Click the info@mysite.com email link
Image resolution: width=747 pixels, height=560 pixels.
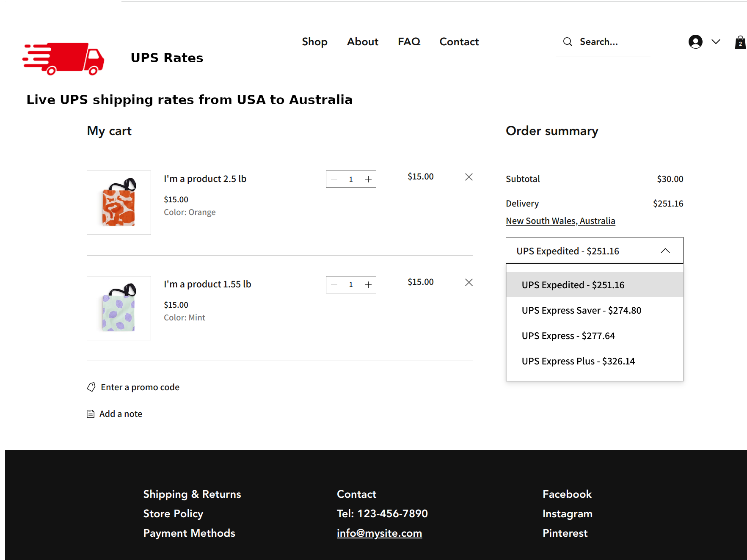click(x=379, y=533)
